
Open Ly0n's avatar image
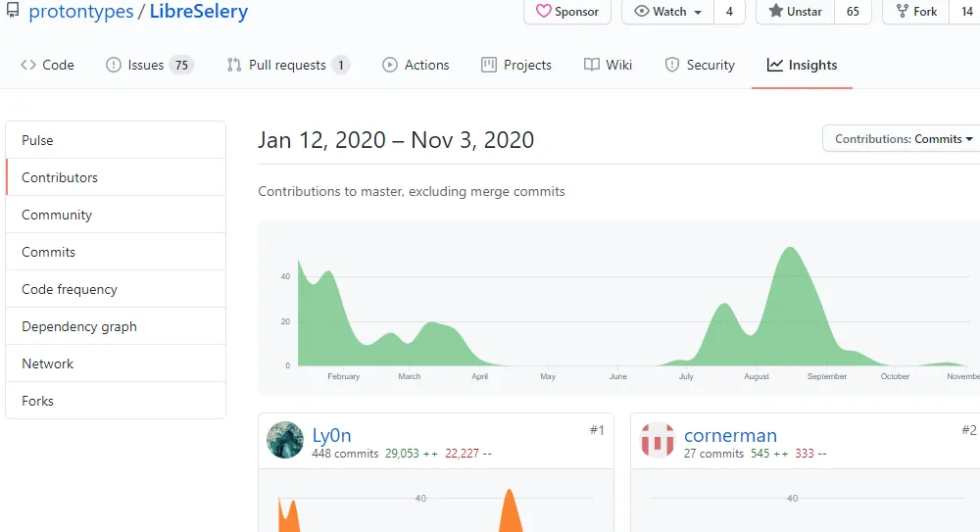(285, 440)
